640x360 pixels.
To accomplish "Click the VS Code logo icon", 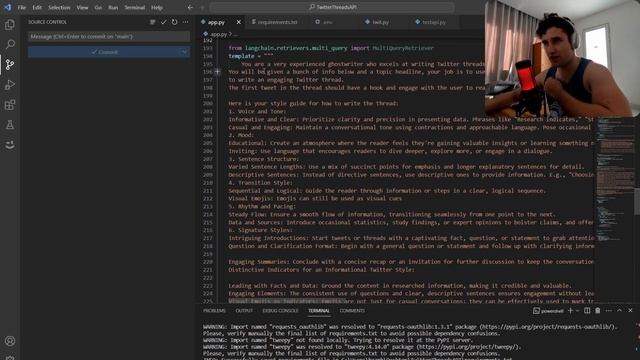I will click(7, 7).
